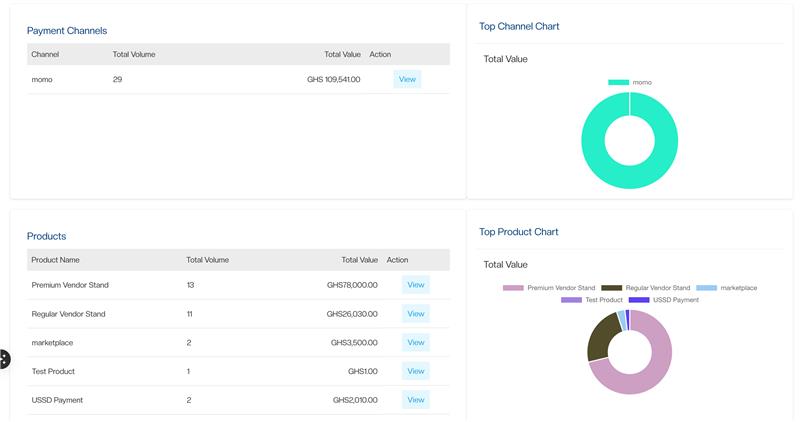Click the momo channel name cell
This screenshot has height=422, width=800.
click(42, 80)
